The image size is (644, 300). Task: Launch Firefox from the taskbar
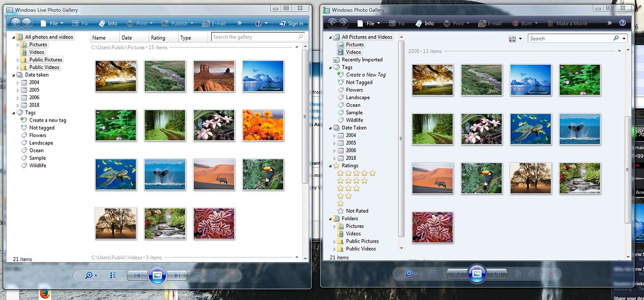(45, 294)
